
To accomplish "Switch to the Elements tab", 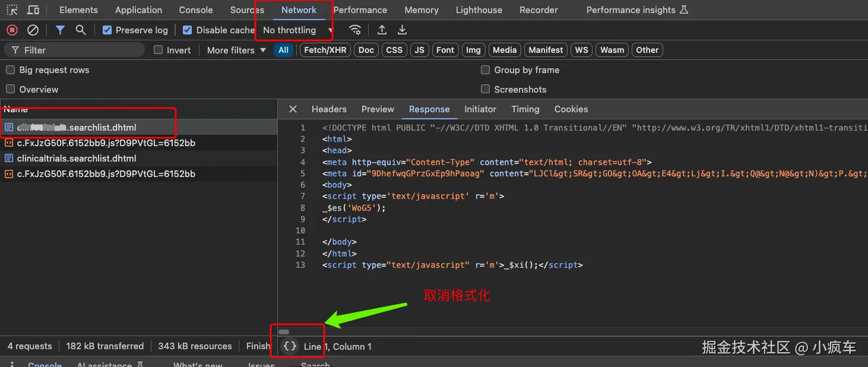I will click(78, 10).
